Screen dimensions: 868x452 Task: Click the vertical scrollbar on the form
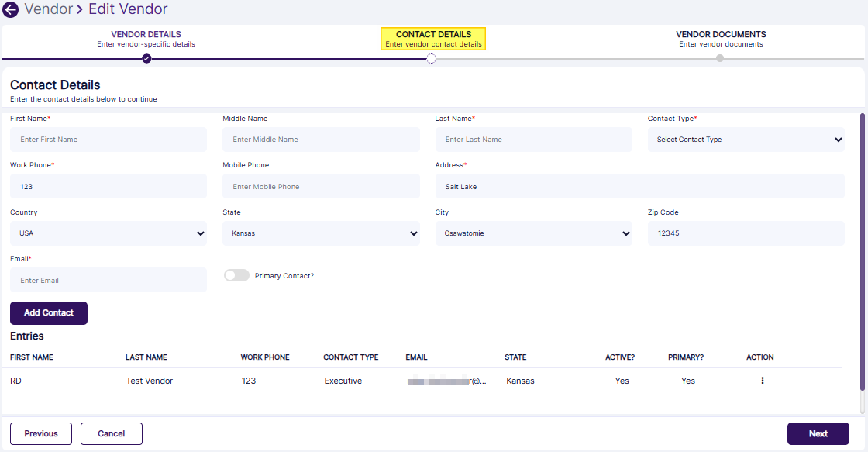[863, 264]
